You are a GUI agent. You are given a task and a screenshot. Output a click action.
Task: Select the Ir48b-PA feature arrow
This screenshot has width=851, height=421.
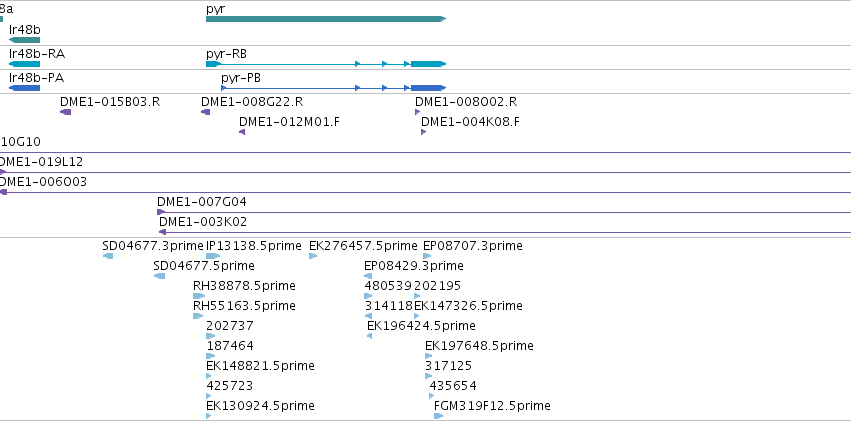coord(24,88)
